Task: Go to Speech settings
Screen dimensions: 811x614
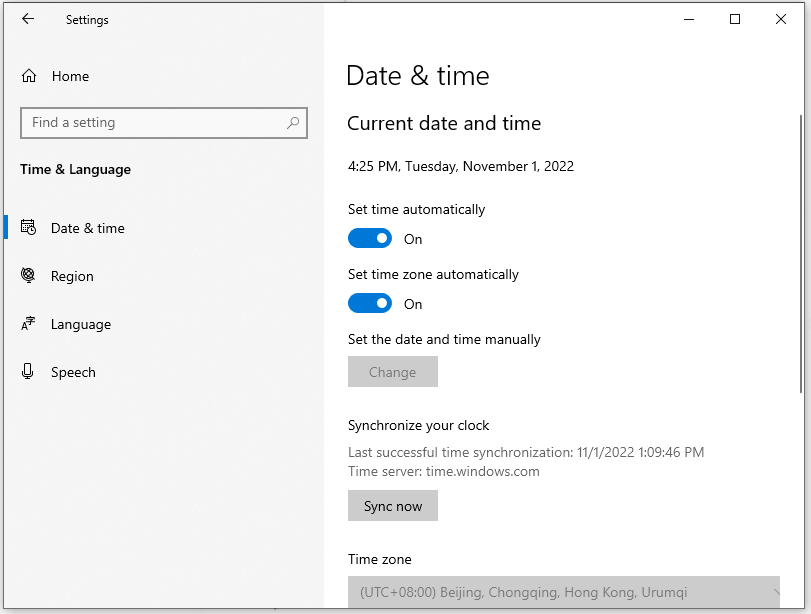Action: (73, 372)
